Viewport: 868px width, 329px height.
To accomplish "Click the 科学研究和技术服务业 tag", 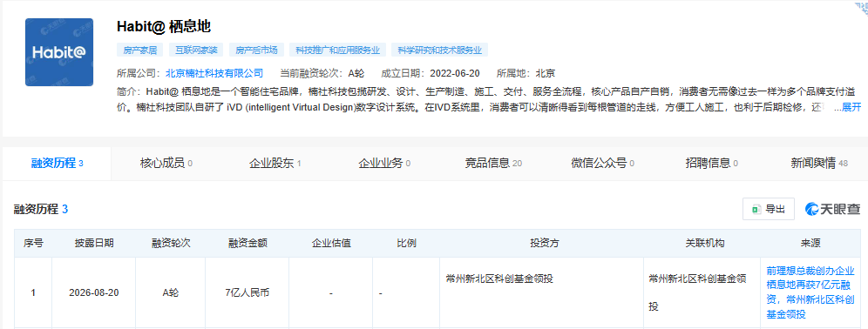I will (x=440, y=50).
